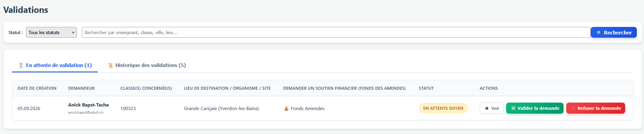Image resolution: width=644 pixels, height=134 pixels.
Task: Open the Tous les statuts dropdown
Action: pos(51,32)
